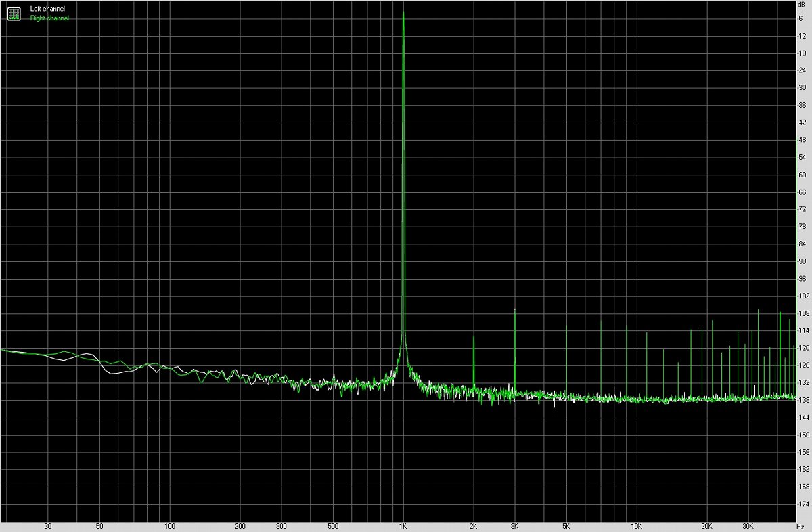Click the '-48' dB axis label
Viewport: 812px width, 532px height.
(x=802, y=140)
